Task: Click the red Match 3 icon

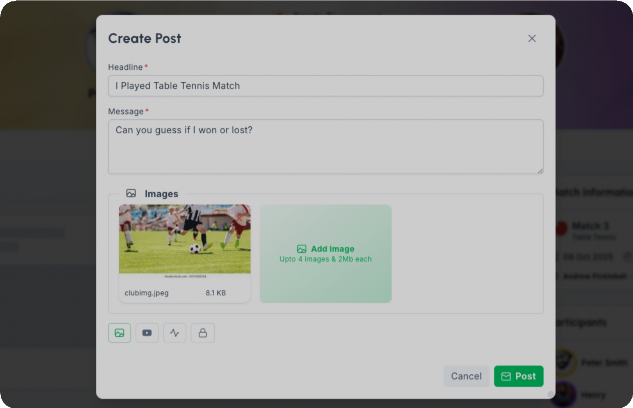Action: 561,229
